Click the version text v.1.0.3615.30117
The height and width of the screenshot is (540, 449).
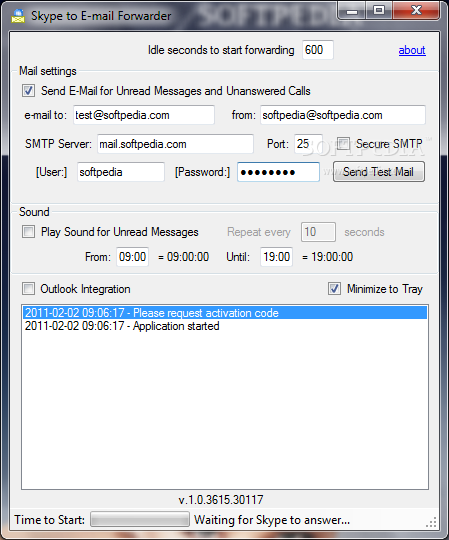221,500
